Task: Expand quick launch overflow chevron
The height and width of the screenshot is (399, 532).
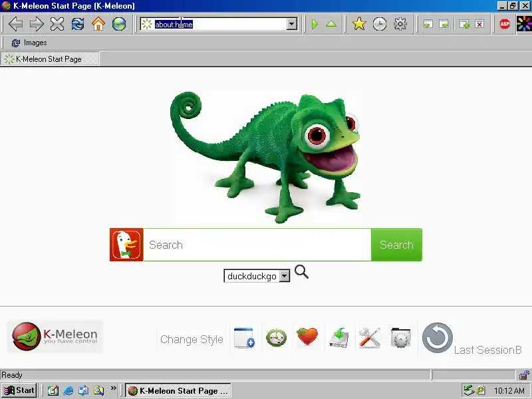Action: pos(113,388)
